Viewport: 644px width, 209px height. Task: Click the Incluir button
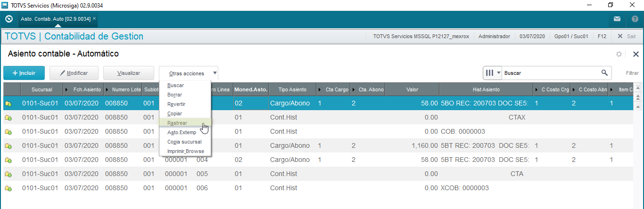coord(24,73)
